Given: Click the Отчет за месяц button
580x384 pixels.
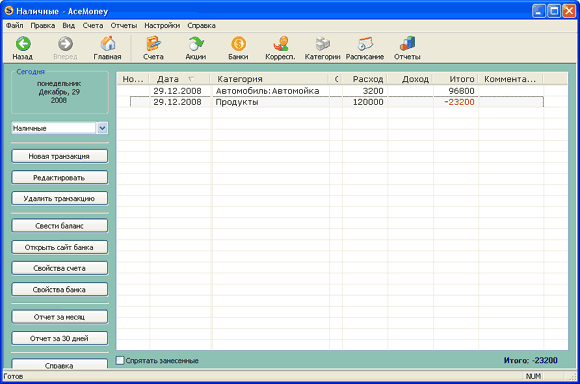Looking at the screenshot, I should pyautogui.click(x=60, y=317).
